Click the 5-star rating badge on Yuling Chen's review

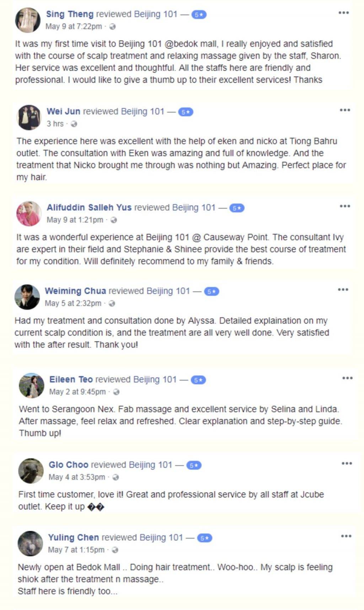204,538
